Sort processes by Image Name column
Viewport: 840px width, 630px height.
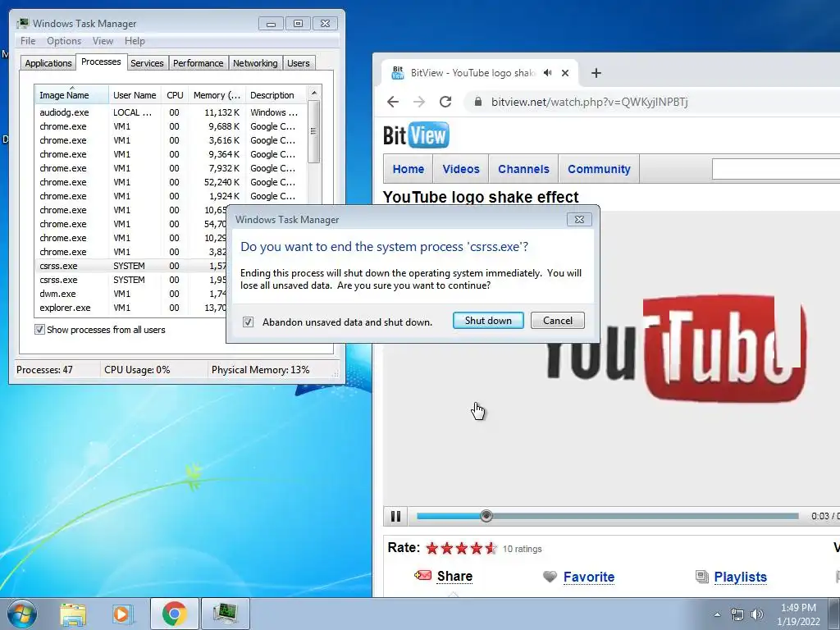(72, 95)
